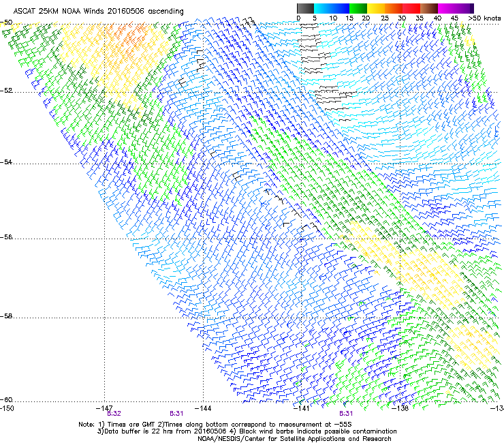504x443 pixels.
Task: Click the green 15-20 knots legend swatch
Action: [358, 8]
